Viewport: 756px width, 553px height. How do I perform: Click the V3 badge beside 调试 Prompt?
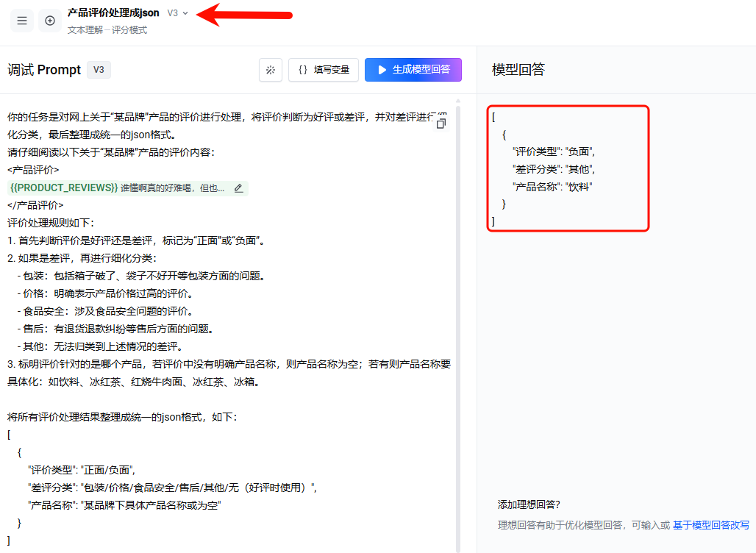tap(99, 70)
